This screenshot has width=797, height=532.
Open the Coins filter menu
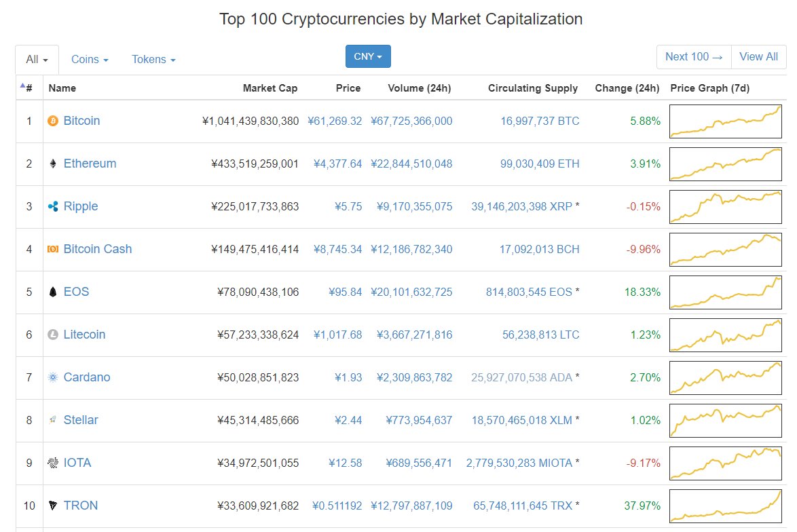pyautogui.click(x=89, y=60)
